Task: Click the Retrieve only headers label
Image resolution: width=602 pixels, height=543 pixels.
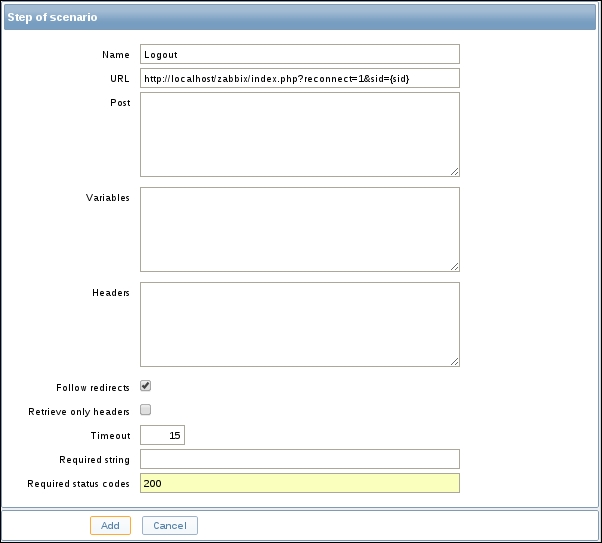Action: click(81, 411)
